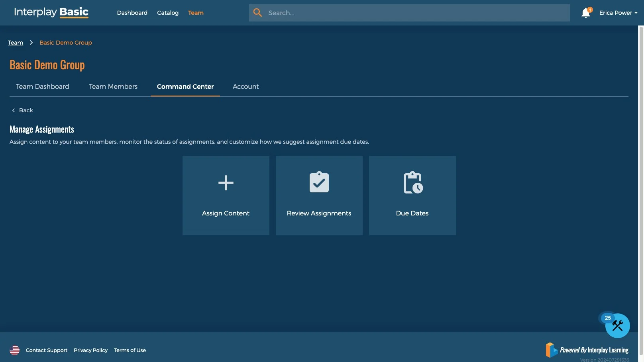Click the clipboard clock Due Dates icon
644x362 pixels.
413,182
